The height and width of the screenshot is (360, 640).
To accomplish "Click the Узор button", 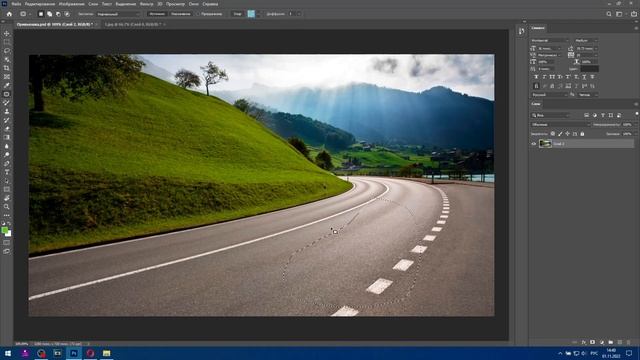I will 237,14.
